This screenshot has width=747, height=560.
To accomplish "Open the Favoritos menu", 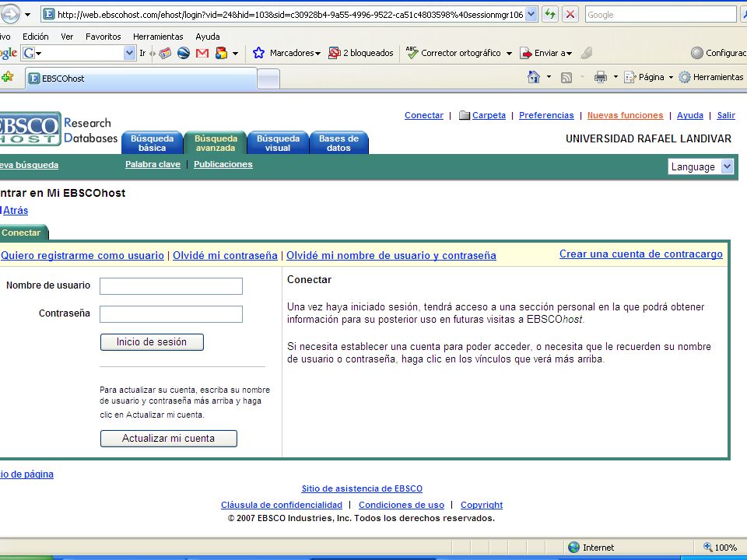I will point(103,37).
